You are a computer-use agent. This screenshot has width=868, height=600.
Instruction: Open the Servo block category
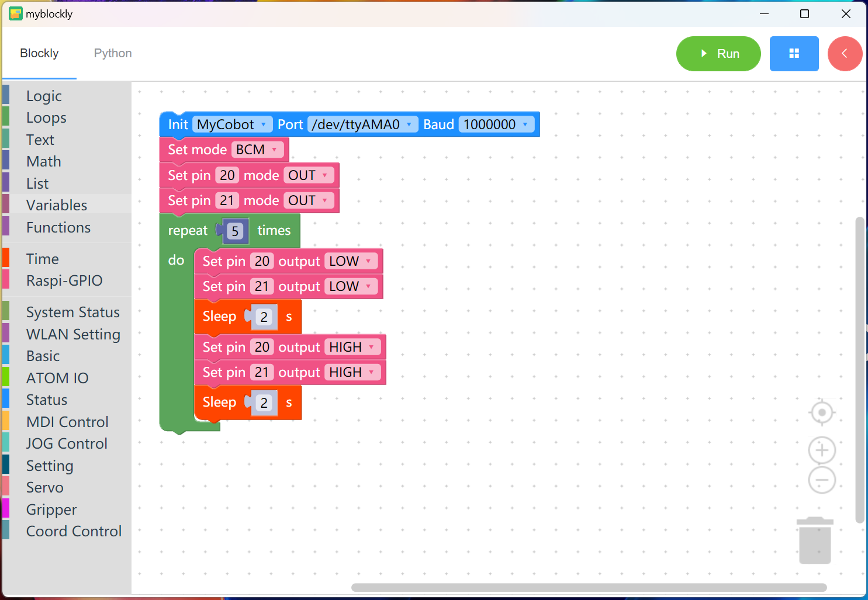pos(67,487)
